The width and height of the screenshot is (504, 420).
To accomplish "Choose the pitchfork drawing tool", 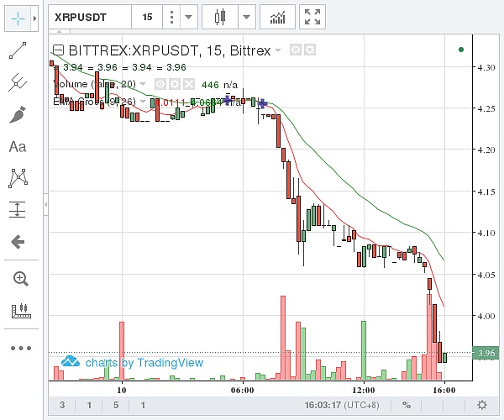I will [18, 82].
